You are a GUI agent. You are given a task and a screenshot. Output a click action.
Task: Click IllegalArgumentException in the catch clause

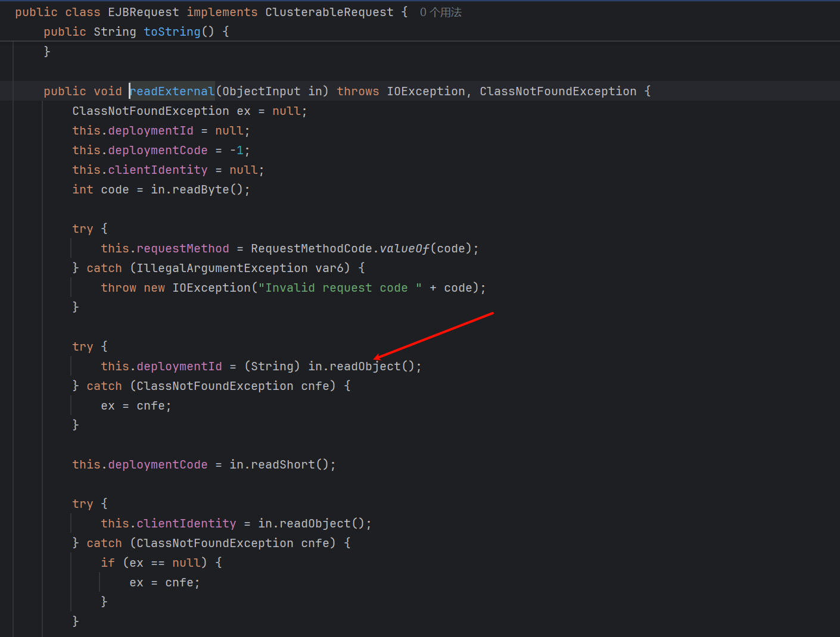pyautogui.click(x=222, y=268)
